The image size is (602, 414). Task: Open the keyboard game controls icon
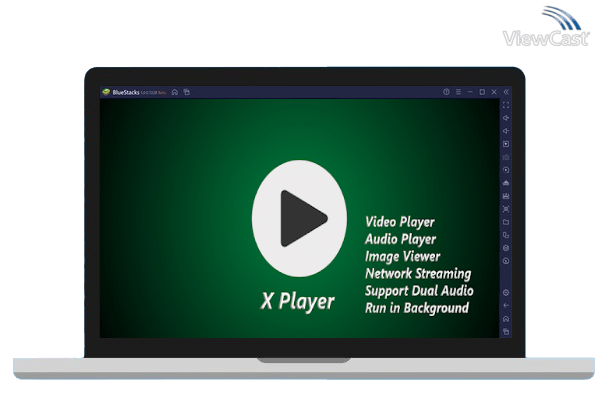point(506,157)
